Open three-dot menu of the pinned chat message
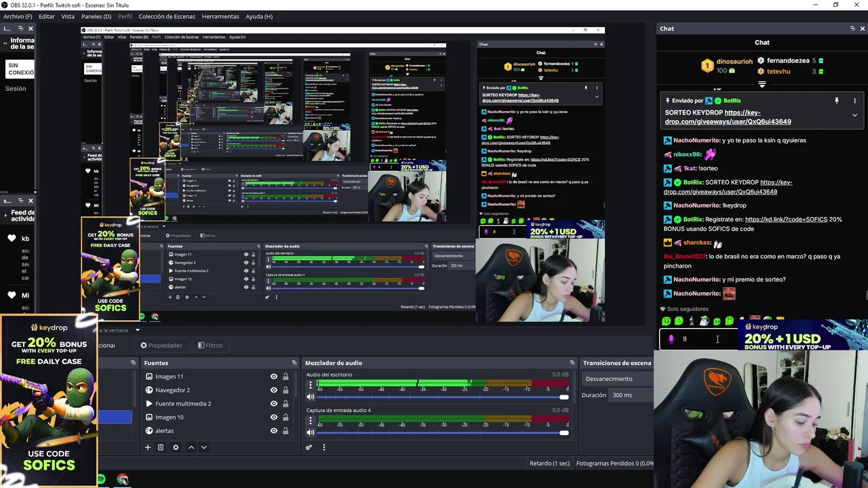The image size is (868, 488). tap(854, 100)
